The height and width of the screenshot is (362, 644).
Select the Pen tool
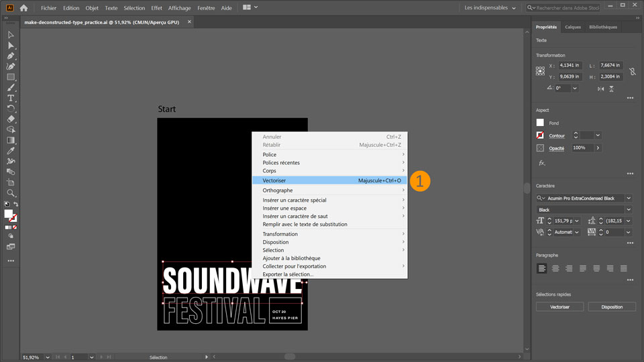(x=11, y=56)
